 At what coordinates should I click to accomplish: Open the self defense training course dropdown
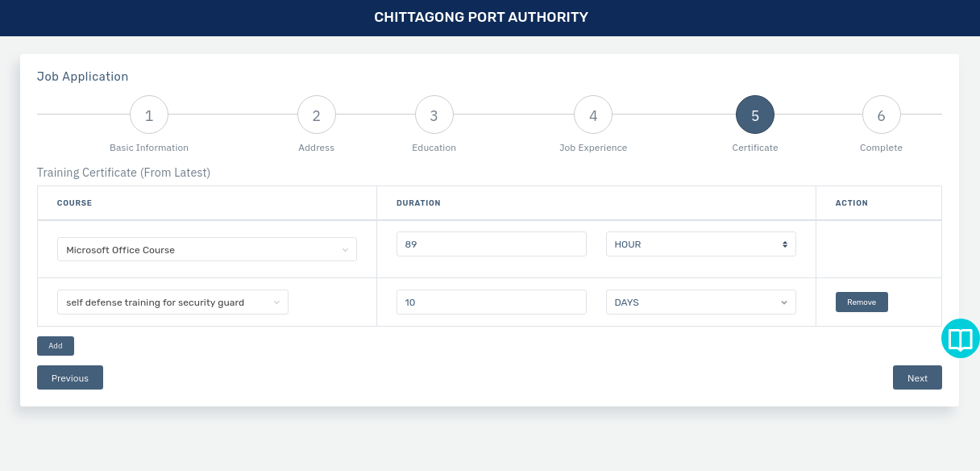point(172,302)
